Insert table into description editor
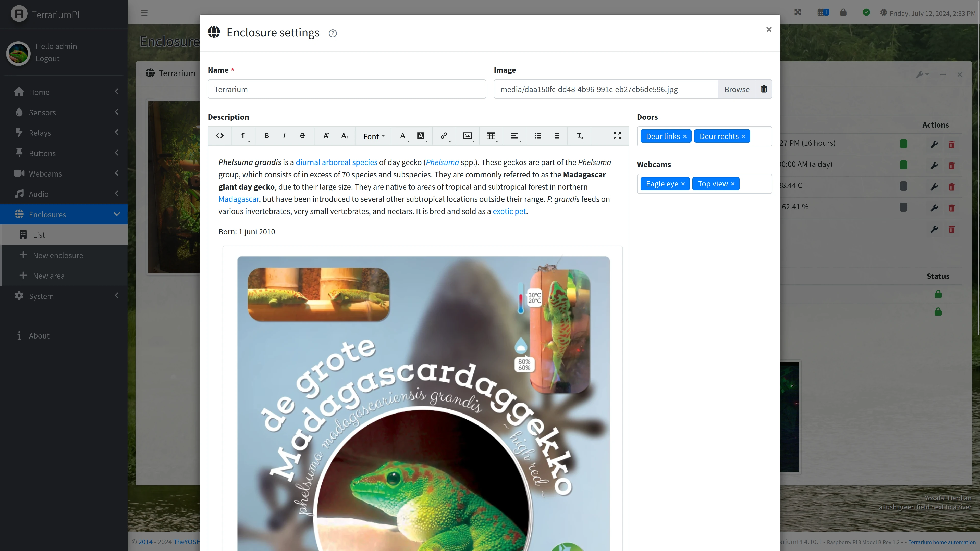 pyautogui.click(x=491, y=136)
